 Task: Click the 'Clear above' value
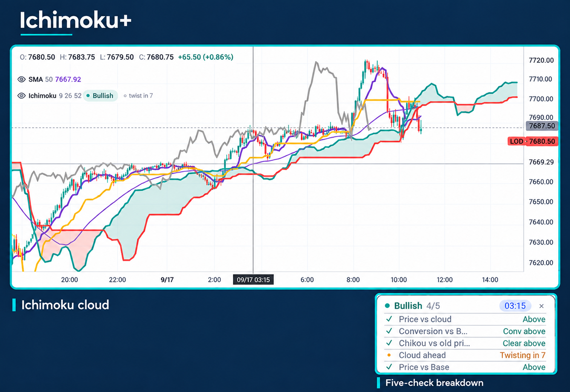click(x=524, y=343)
